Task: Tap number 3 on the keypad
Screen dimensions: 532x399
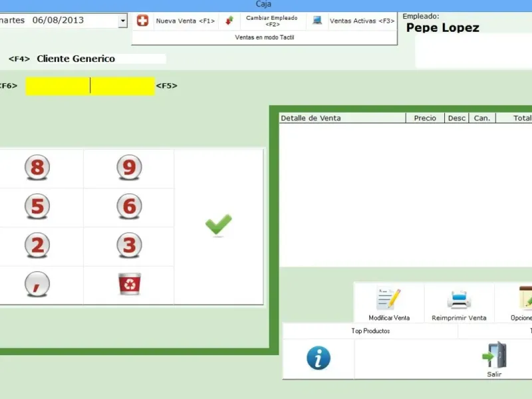Action: [129, 245]
